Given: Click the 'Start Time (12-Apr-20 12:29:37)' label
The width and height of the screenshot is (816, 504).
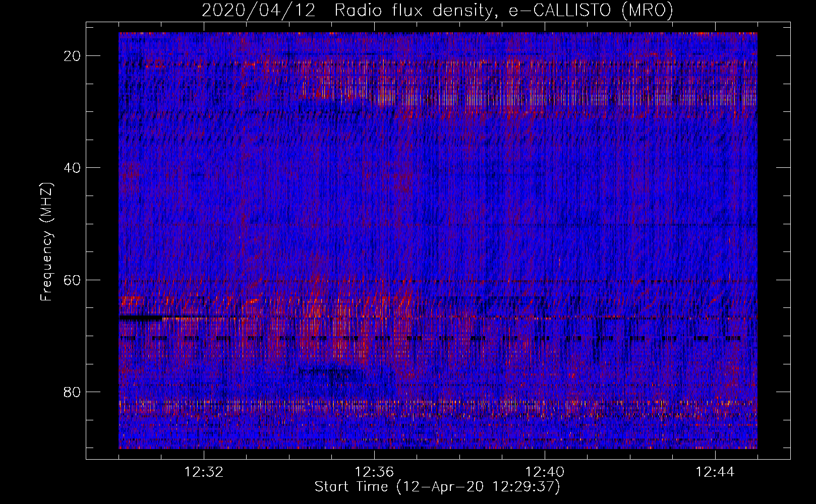Looking at the screenshot, I should (437, 487).
